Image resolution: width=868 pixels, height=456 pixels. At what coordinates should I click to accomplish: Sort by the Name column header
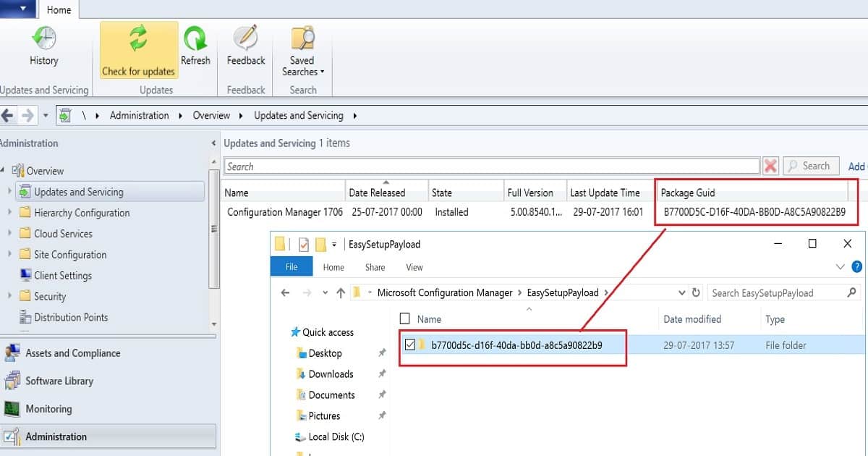point(284,193)
